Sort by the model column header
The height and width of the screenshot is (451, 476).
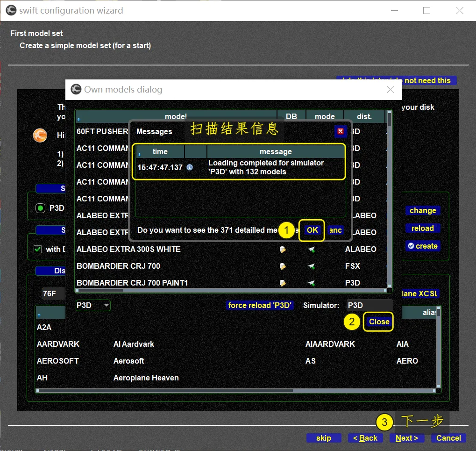tap(176, 116)
